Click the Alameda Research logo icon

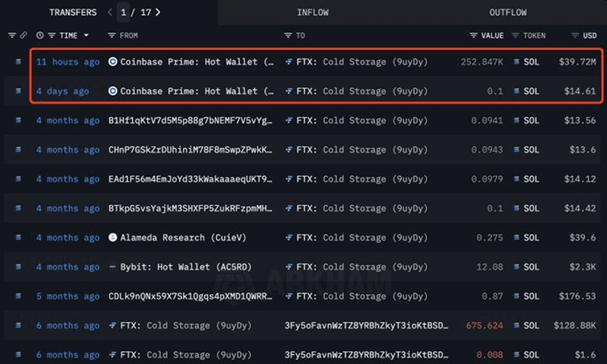[113, 237]
